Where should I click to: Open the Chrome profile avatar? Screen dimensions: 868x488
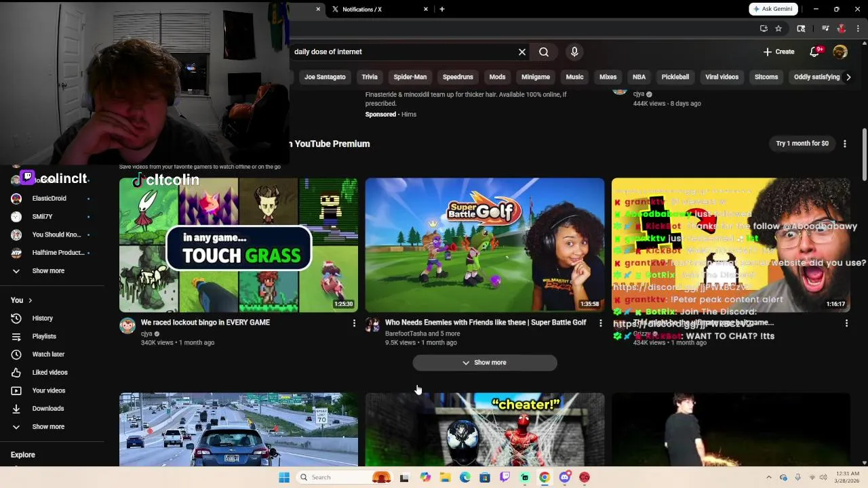[842, 28]
